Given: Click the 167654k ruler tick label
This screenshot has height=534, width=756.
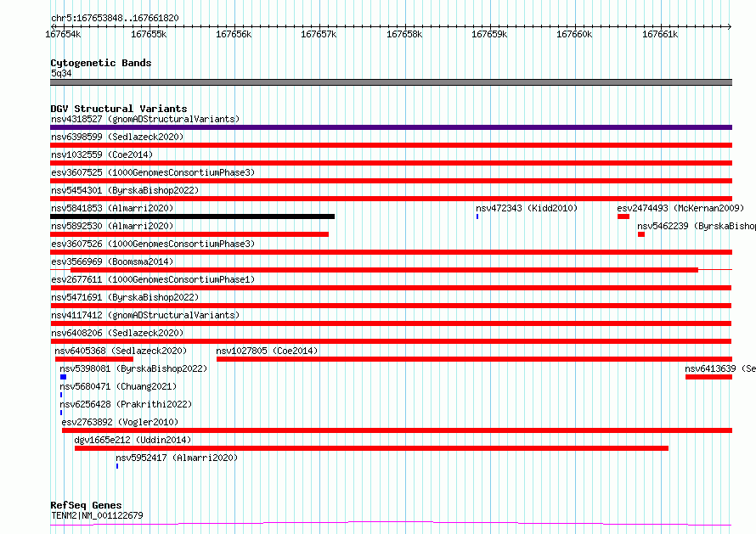Looking at the screenshot, I should [x=63, y=34].
